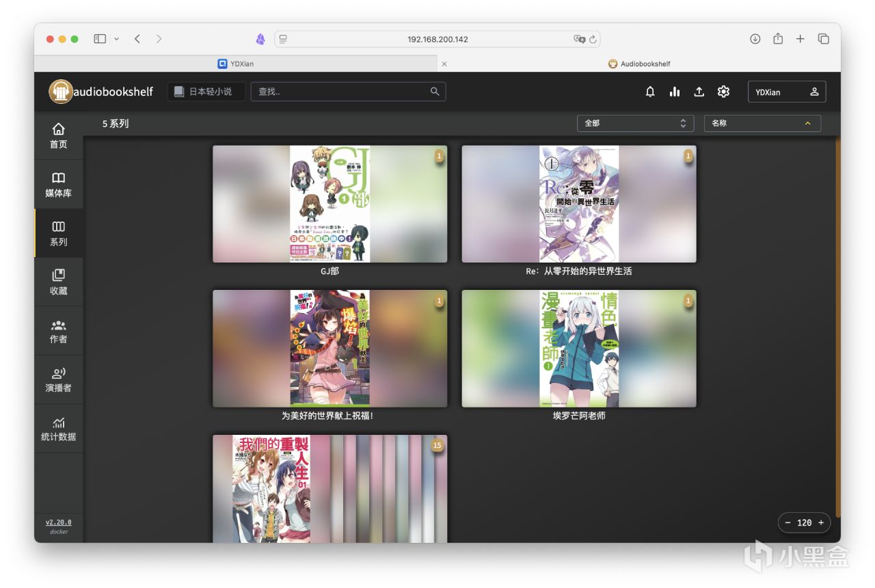The image size is (875, 588).
Task: Open 统计数据 statistics in sidebar
Action: point(59,429)
